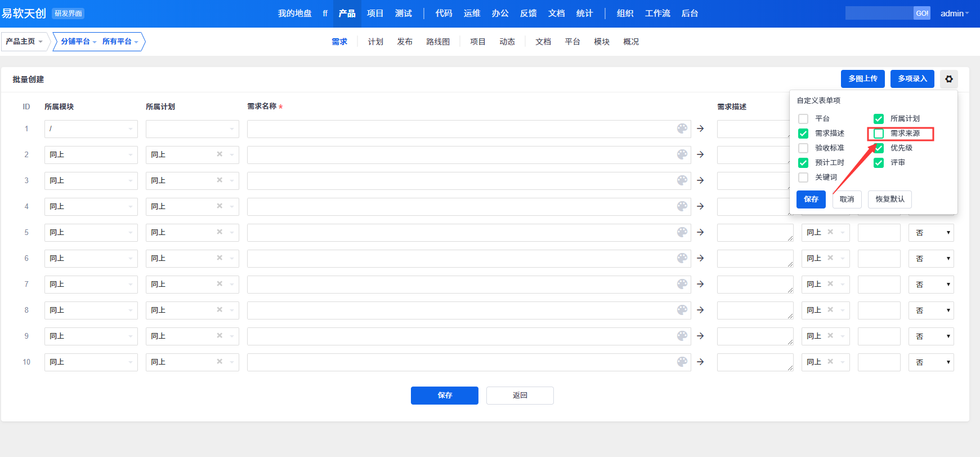Open color picker for row 1 requirement name
The width and height of the screenshot is (980, 457).
[682, 128]
